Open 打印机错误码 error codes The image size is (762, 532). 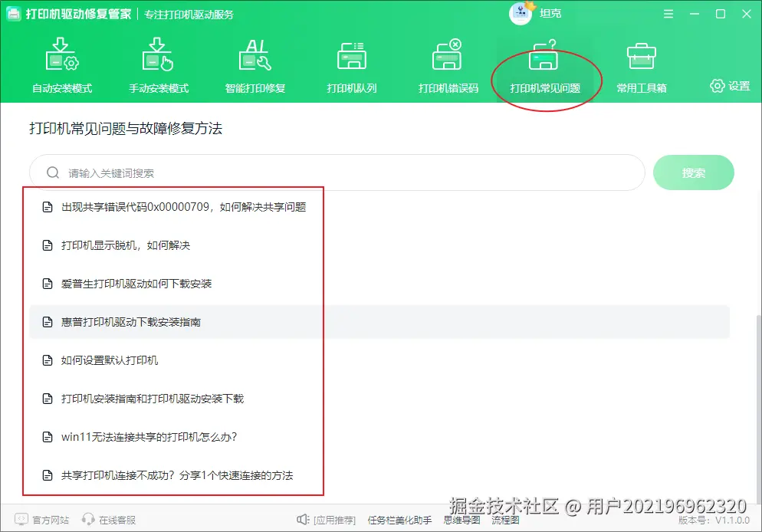(x=448, y=66)
